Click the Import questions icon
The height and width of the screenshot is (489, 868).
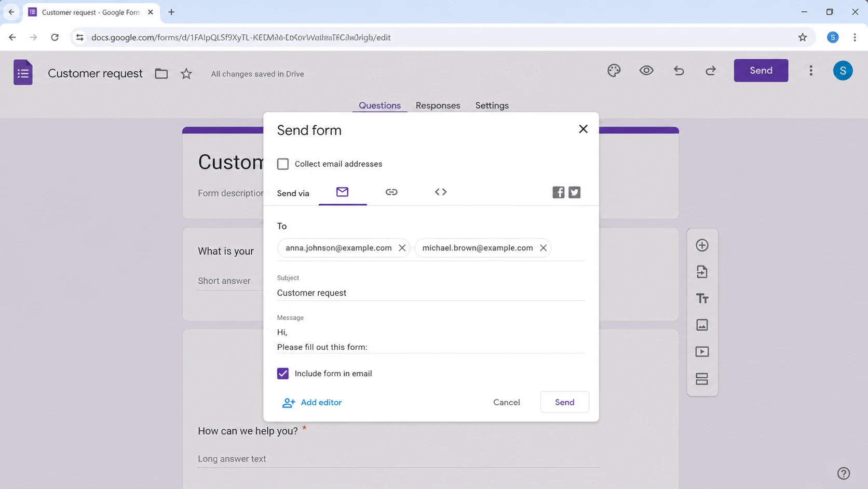[x=702, y=272]
